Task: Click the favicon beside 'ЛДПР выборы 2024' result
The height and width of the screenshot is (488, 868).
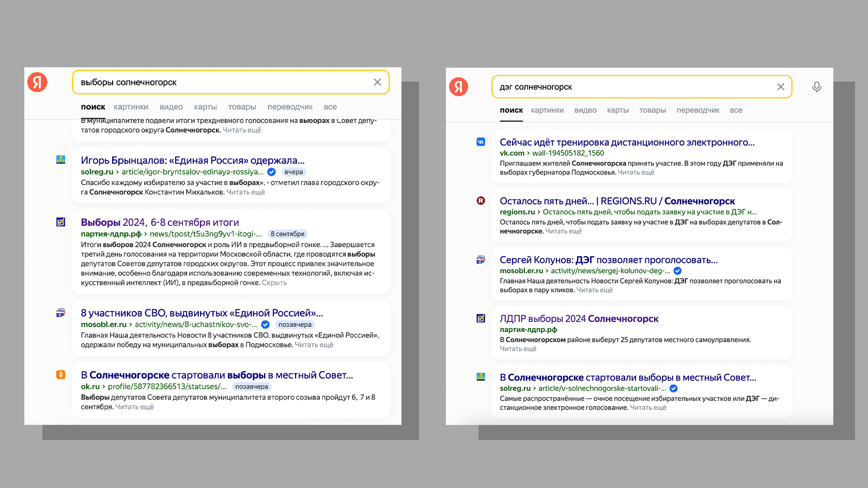Action: click(481, 319)
